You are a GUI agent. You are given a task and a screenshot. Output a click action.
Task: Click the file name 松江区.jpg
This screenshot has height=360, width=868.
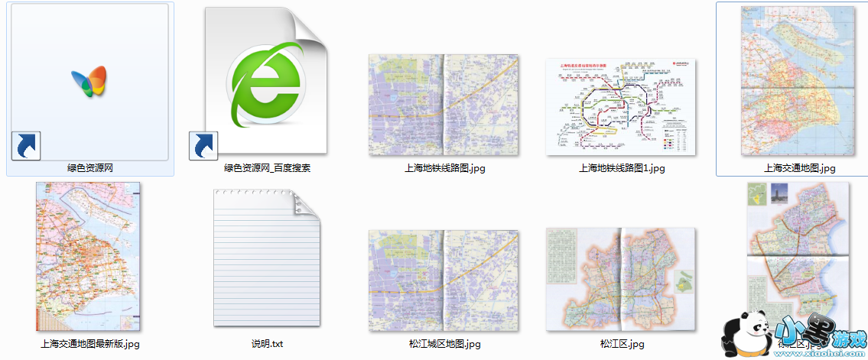pyautogui.click(x=621, y=344)
